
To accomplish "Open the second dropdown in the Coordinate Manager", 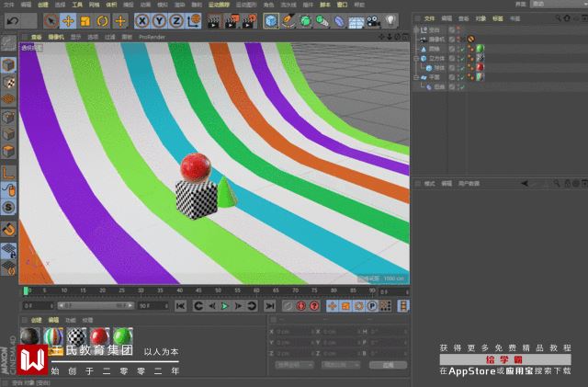I will click(341, 365).
